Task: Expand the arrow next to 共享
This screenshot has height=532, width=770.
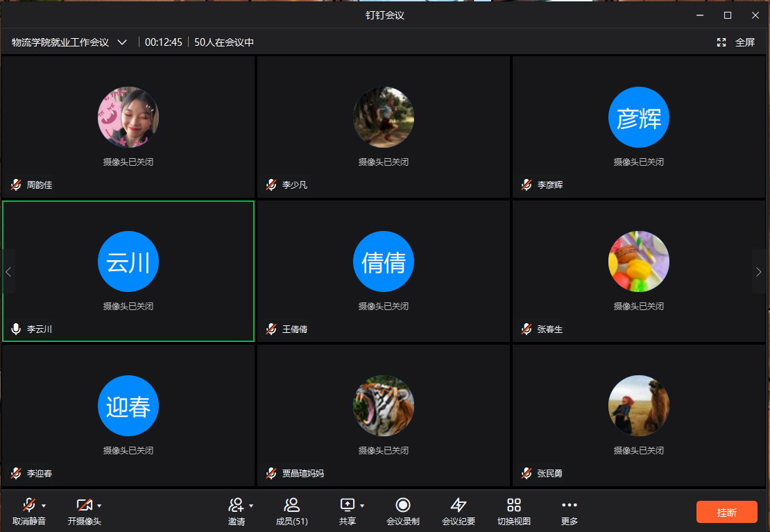Action: pos(362,506)
